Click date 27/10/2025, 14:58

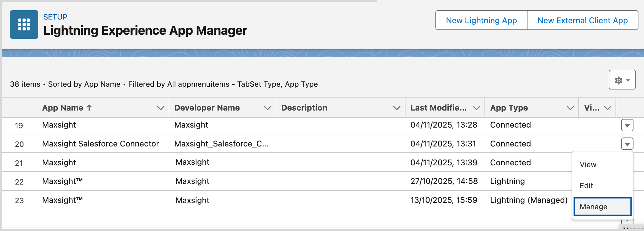coord(444,181)
